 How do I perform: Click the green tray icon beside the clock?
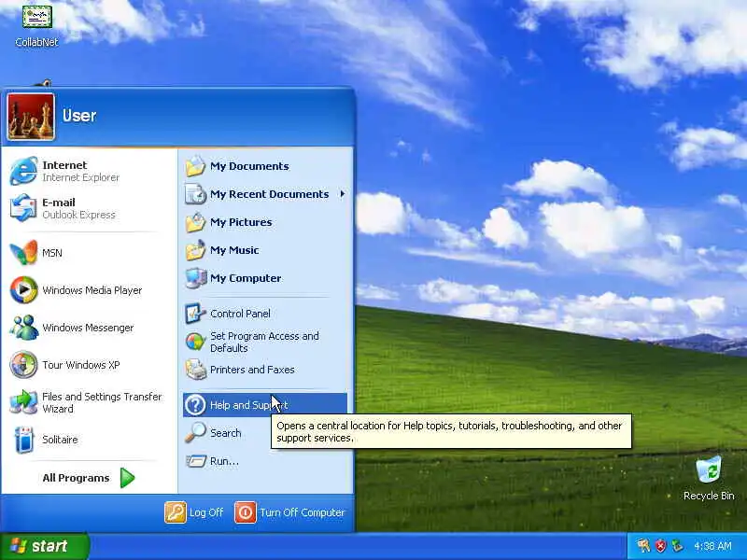coord(677,546)
